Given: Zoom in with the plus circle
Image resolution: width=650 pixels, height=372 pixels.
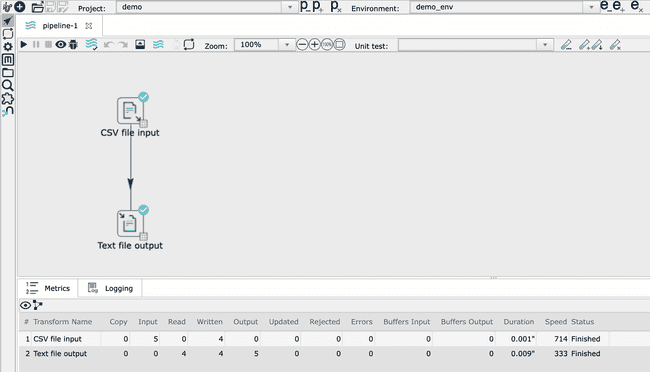Looking at the screenshot, I should 315,44.
